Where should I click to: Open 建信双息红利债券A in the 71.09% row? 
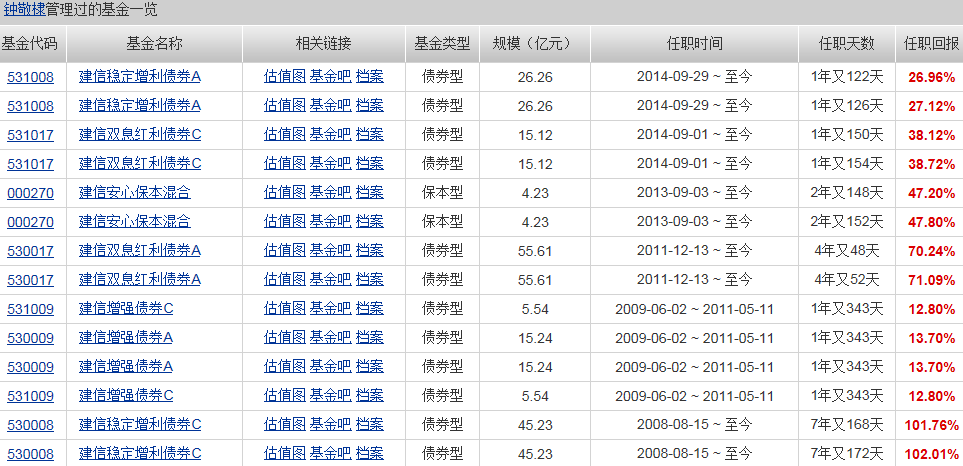[x=140, y=279]
